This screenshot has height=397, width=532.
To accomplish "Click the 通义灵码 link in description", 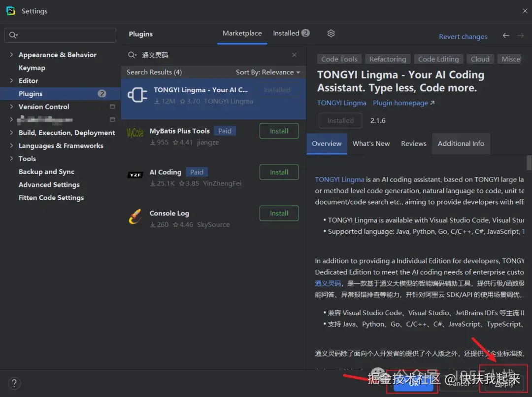I will pos(328,283).
